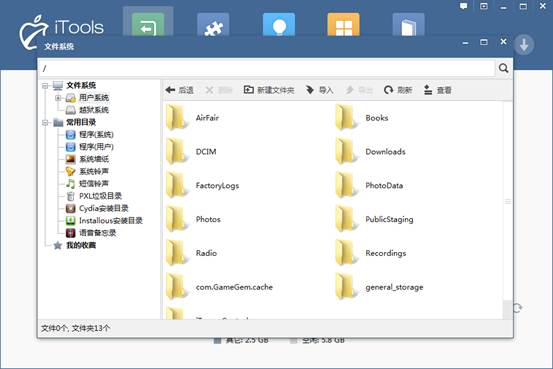
Task: Create a new folder with 新建文件夹
Action: tap(269, 90)
